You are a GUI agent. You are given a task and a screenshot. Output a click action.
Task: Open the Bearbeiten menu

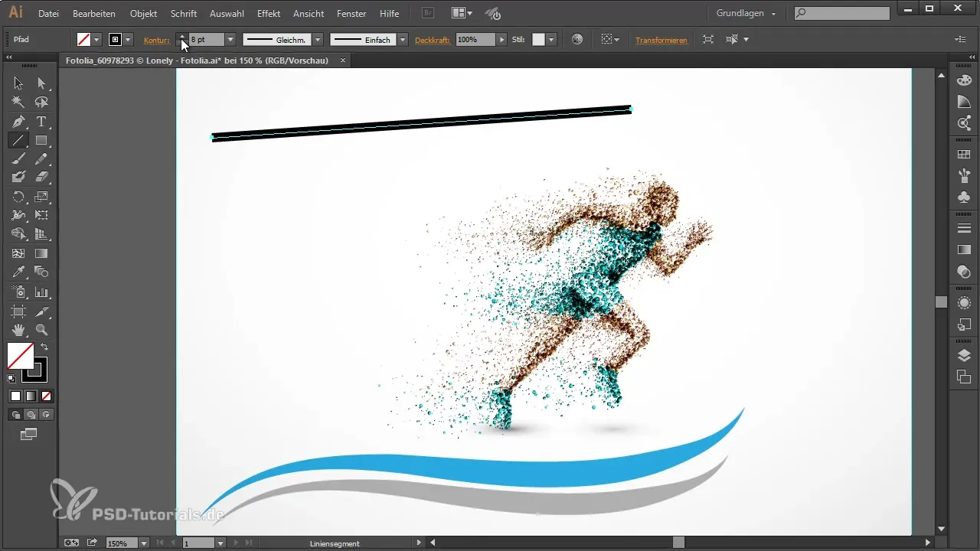click(x=94, y=14)
